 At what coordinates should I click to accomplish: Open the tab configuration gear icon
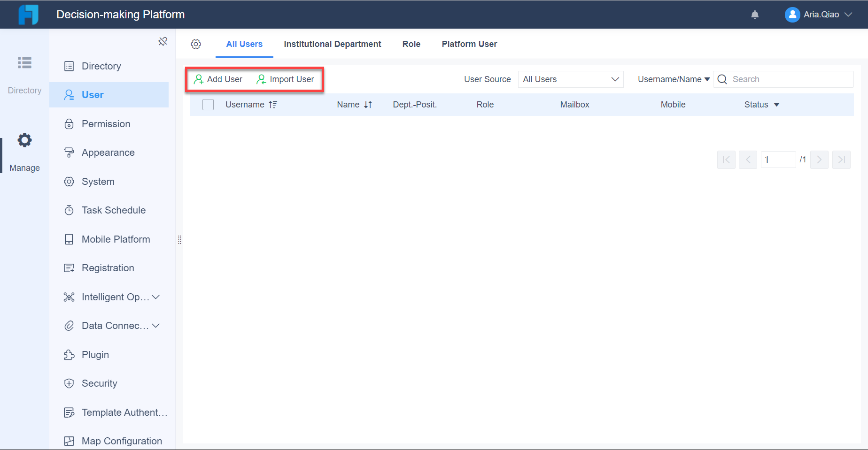tap(196, 44)
